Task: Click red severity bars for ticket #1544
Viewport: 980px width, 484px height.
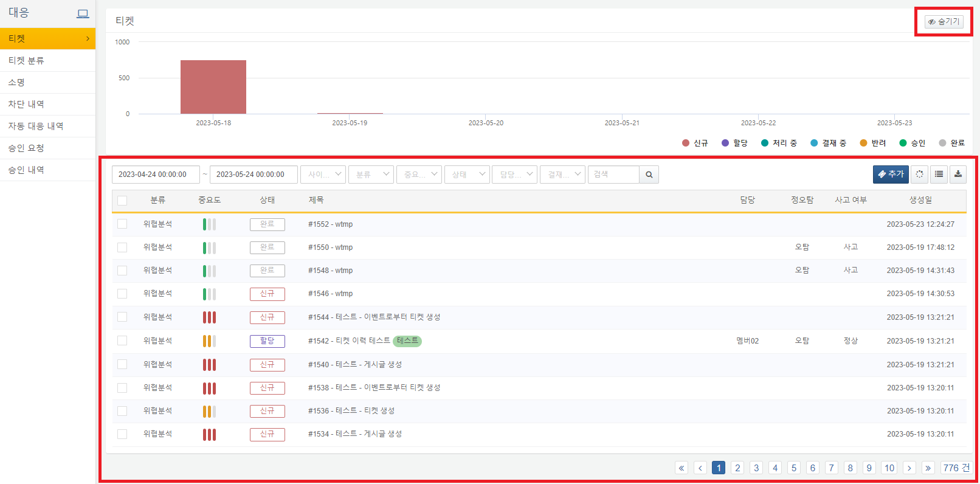Action: (209, 317)
